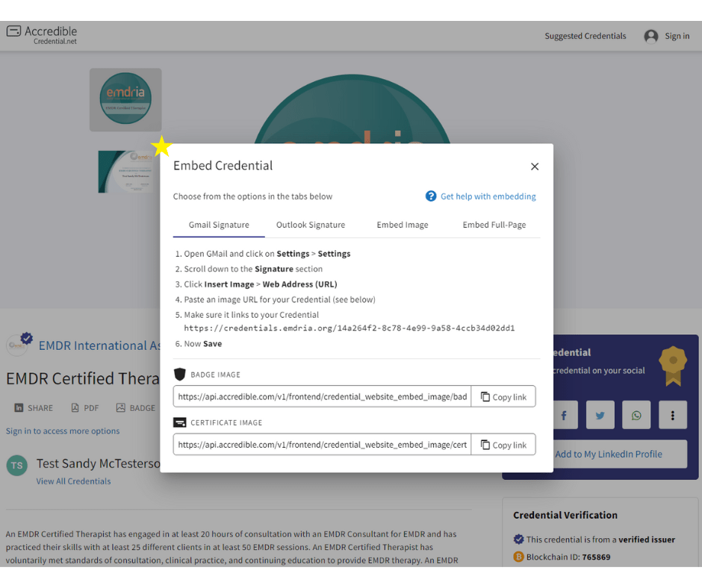Open the View All Credentials link

(73, 481)
